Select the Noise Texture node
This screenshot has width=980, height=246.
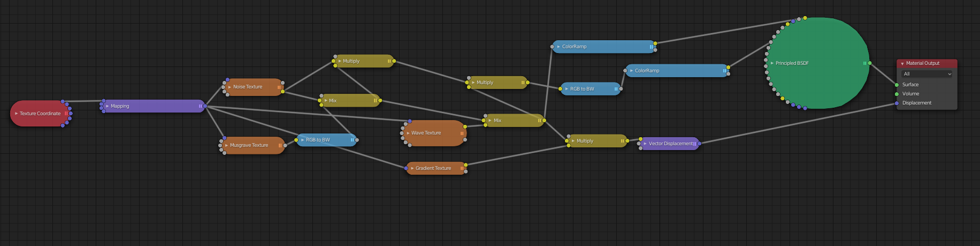tap(254, 87)
